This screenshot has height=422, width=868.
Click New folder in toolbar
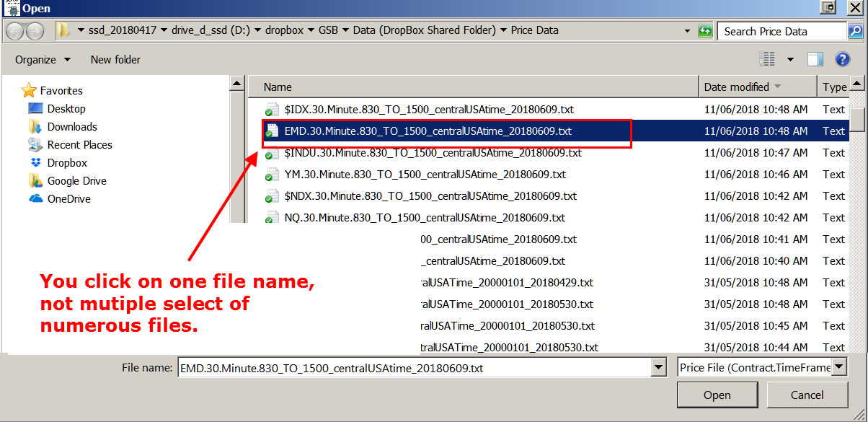coord(115,60)
